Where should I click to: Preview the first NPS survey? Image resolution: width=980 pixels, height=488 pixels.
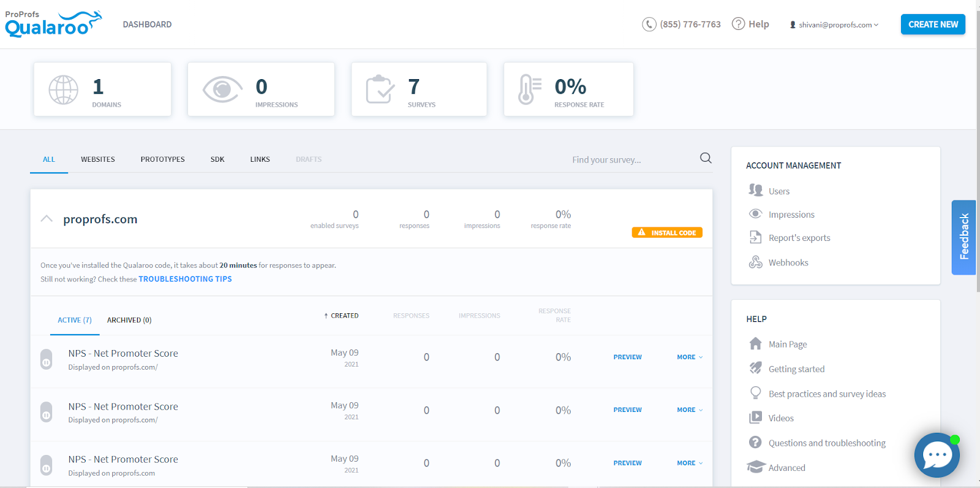point(628,357)
